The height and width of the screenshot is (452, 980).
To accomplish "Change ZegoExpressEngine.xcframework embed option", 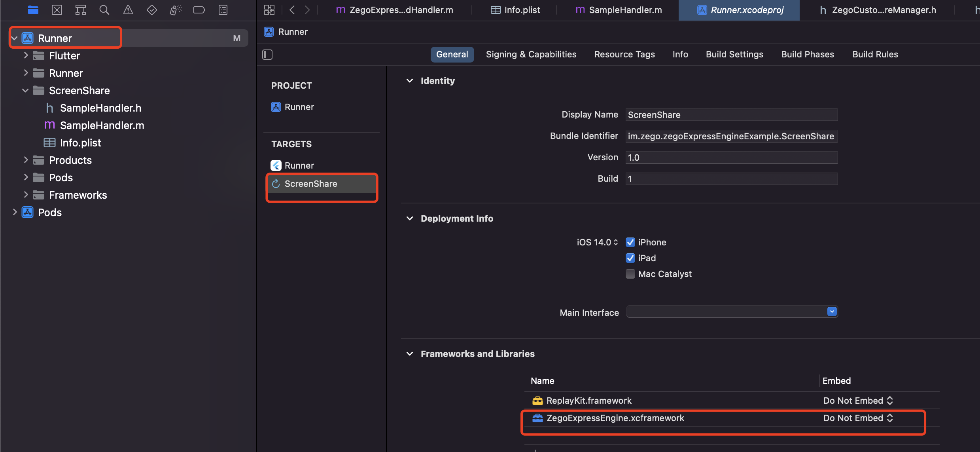I will (x=858, y=418).
